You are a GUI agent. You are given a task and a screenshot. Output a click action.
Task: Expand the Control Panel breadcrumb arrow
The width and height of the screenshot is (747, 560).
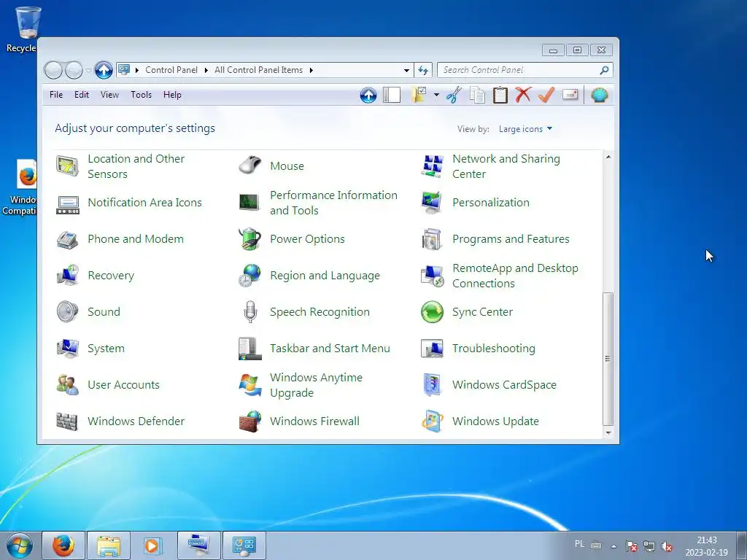[x=206, y=70]
